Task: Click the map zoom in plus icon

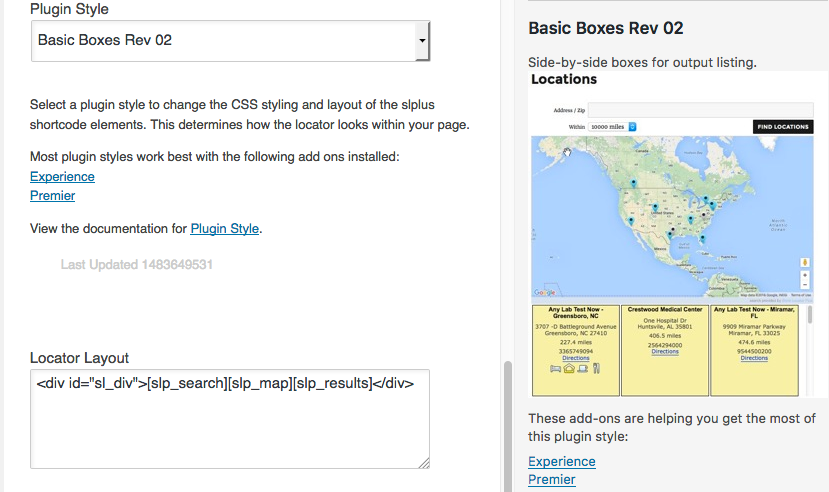Action: 804,274
